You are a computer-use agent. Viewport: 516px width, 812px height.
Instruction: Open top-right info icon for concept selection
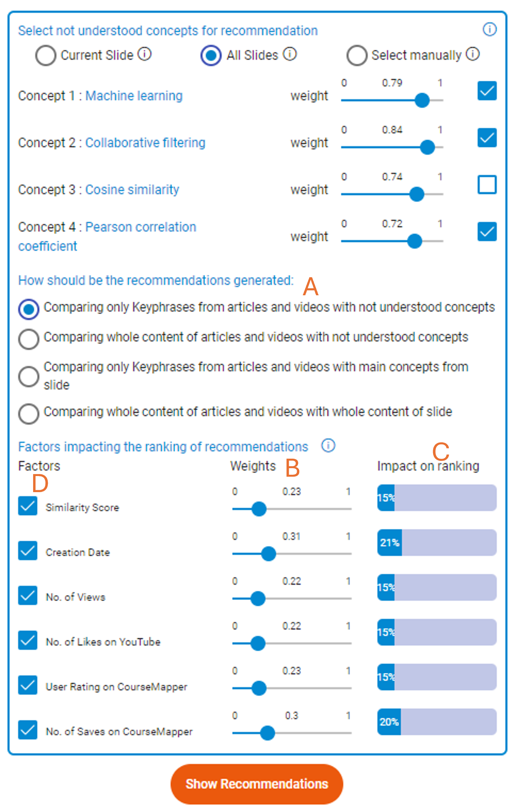click(x=489, y=29)
